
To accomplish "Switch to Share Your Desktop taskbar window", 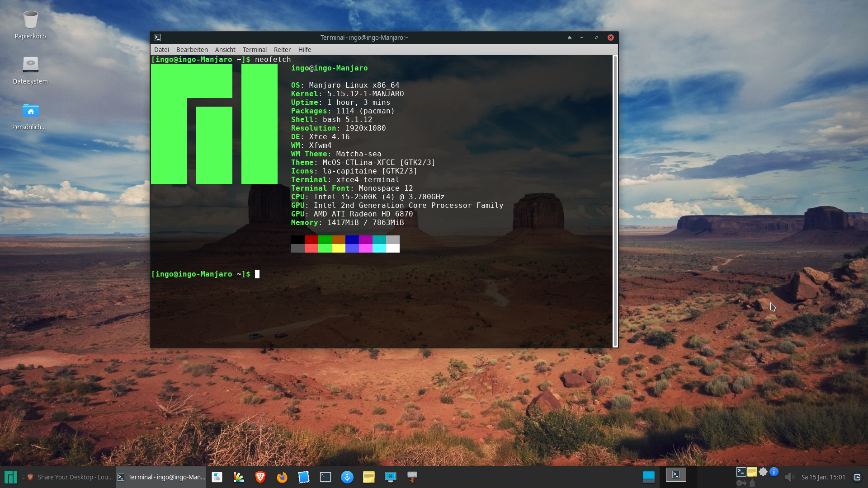I will pyautogui.click(x=70, y=477).
